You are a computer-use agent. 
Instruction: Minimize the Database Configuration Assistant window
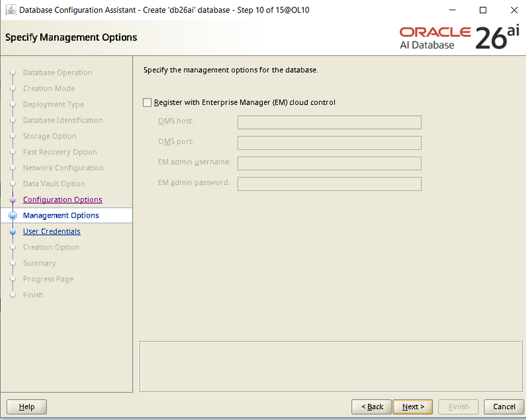click(x=452, y=10)
